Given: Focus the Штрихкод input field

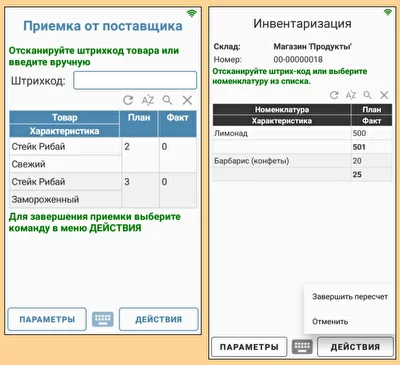Looking at the screenshot, I should click(x=135, y=80).
